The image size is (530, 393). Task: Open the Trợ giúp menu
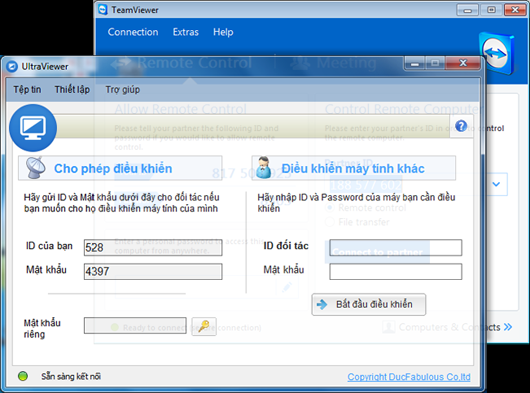click(123, 90)
